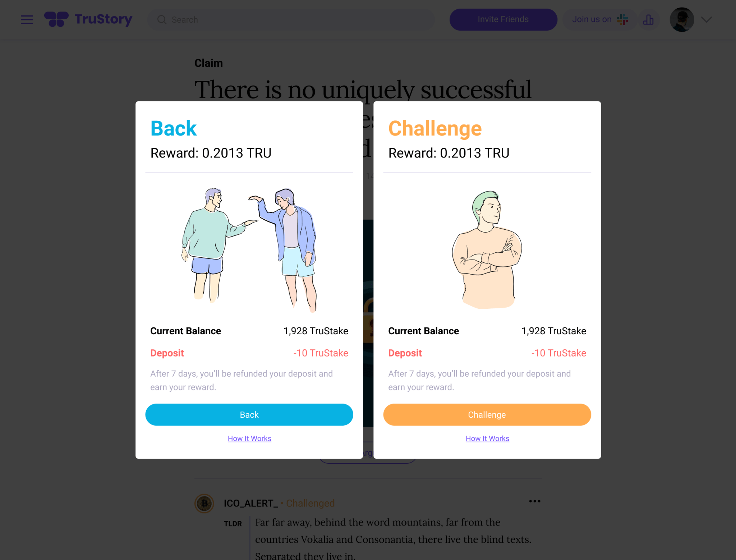736x560 pixels.
Task: Click the orange Challenge deposit button
Action: [487, 415]
